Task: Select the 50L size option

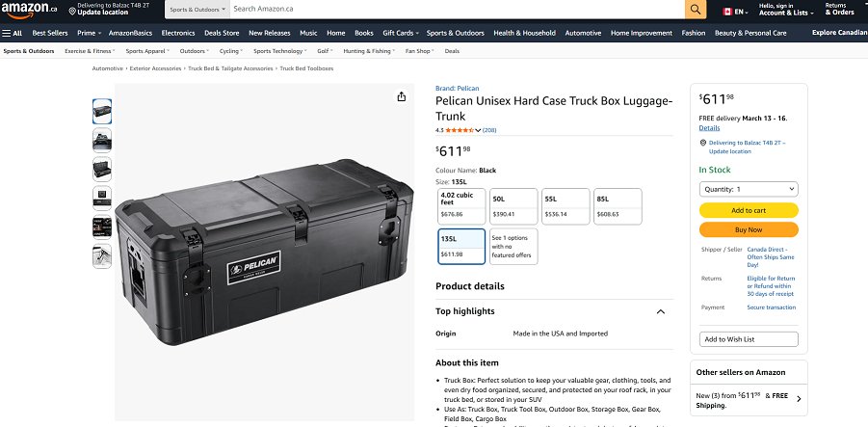Action: pyautogui.click(x=512, y=206)
